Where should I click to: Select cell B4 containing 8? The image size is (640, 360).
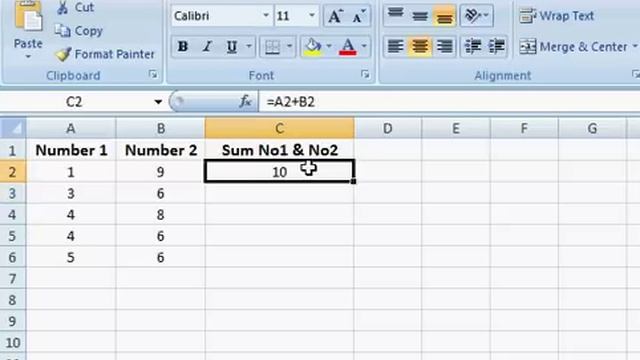tap(161, 214)
